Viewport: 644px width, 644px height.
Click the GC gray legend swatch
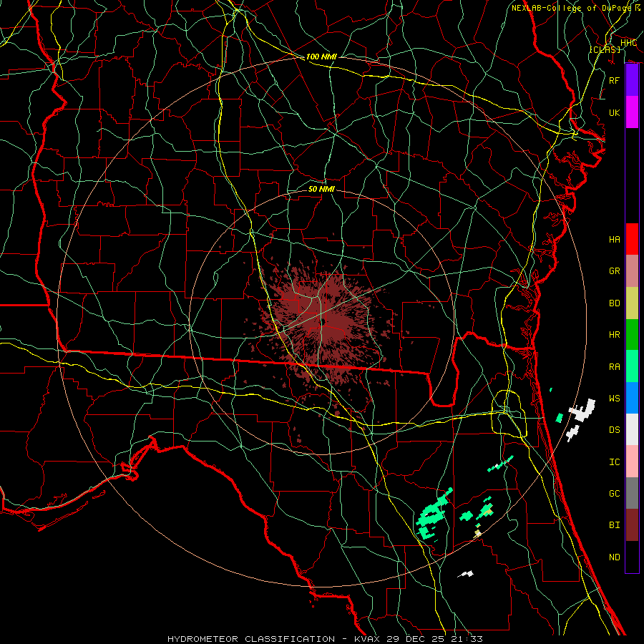[x=632, y=493]
